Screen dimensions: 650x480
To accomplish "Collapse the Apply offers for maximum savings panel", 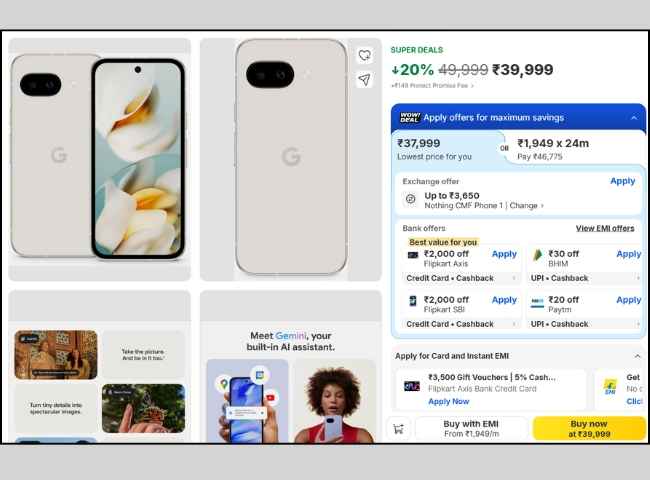I will click(634, 118).
